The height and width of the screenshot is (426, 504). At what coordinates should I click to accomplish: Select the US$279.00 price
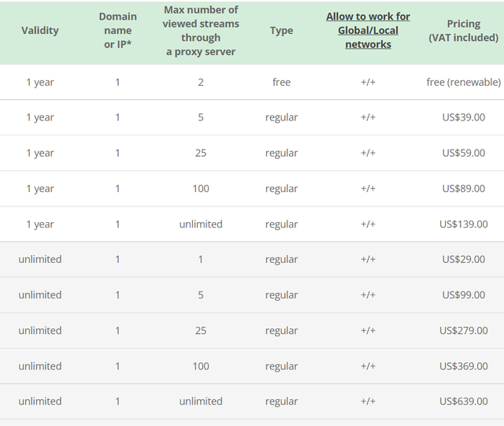click(x=463, y=331)
